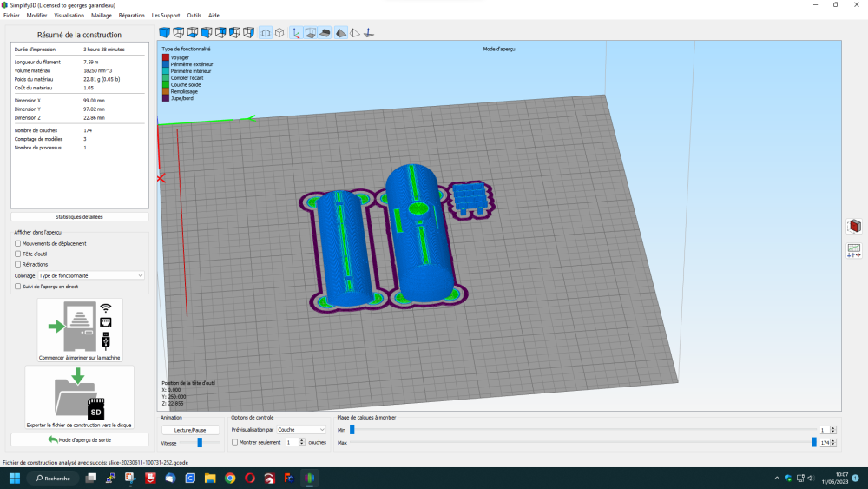This screenshot has height=489, width=868.
Task: Check the Montrer seulement option
Action: coord(235,442)
